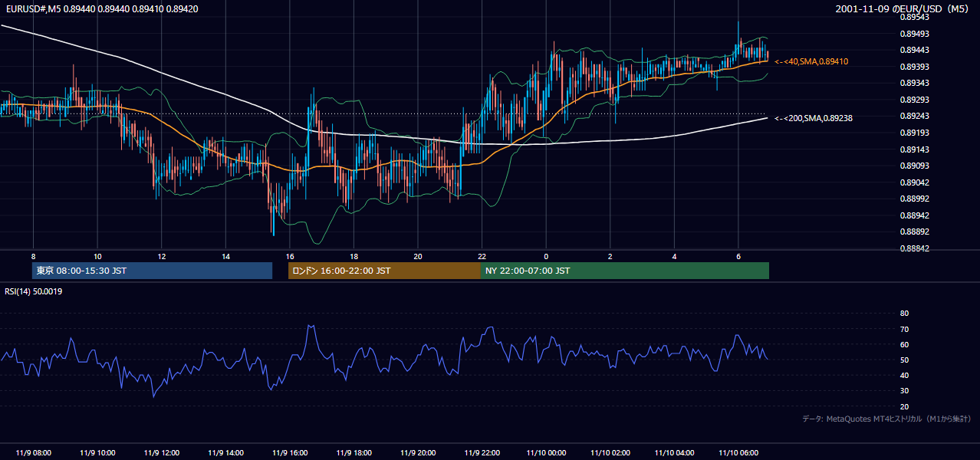980x460 pixels.
Task: Click the 11/10 06:00 time label
Action: [x=738, y=453]
